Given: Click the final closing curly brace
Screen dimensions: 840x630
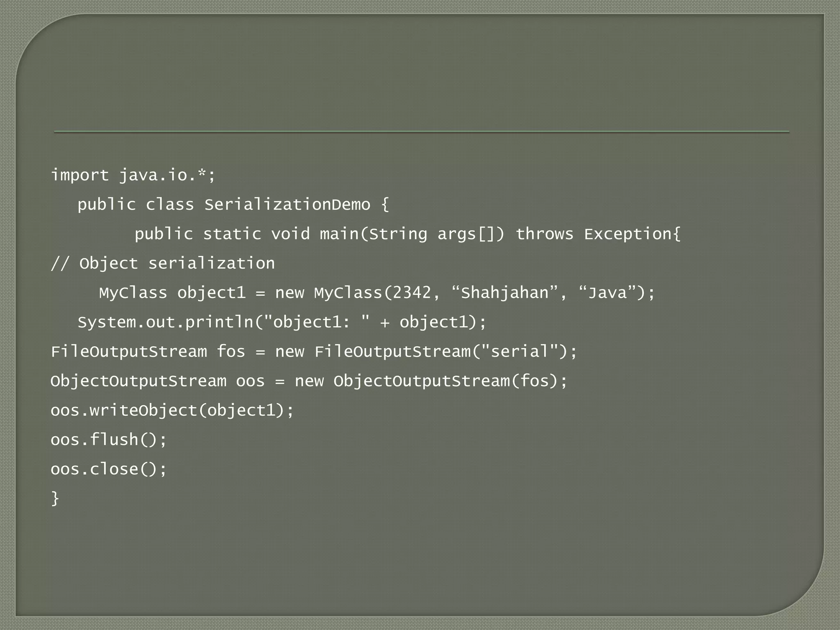Looking at the screenshot, I should click(x=55, y=498).
